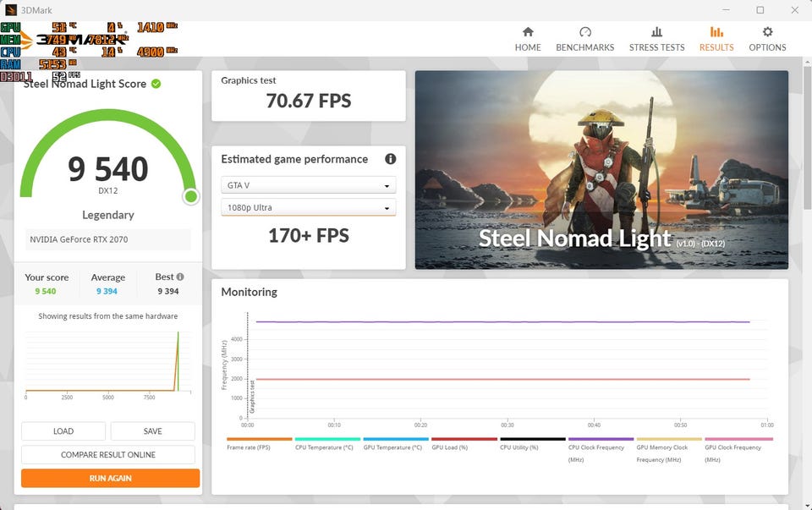Select the RESULTS tab

pos(716,40)
